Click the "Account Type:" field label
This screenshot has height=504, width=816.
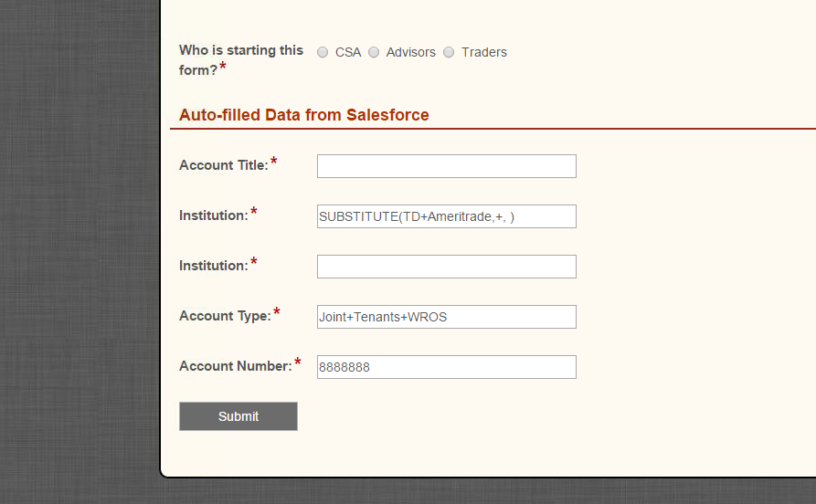click(225, 316)
